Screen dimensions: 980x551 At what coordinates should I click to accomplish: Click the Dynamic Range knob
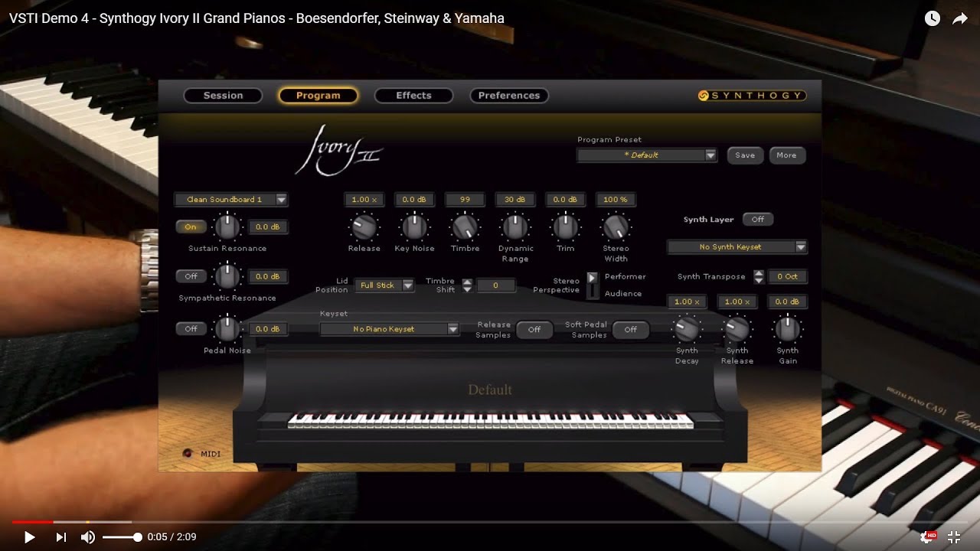[x=515, y=227]
